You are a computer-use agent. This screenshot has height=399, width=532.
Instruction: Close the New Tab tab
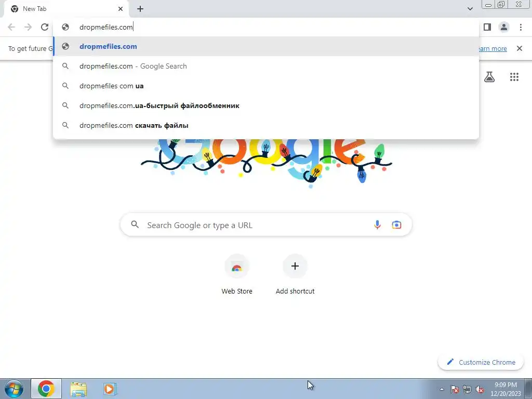[x=121, y=9]
